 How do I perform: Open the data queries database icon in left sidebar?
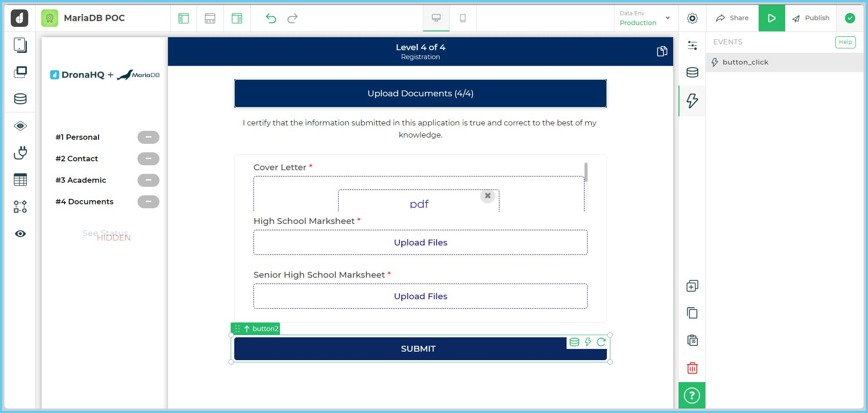[20, 99]
